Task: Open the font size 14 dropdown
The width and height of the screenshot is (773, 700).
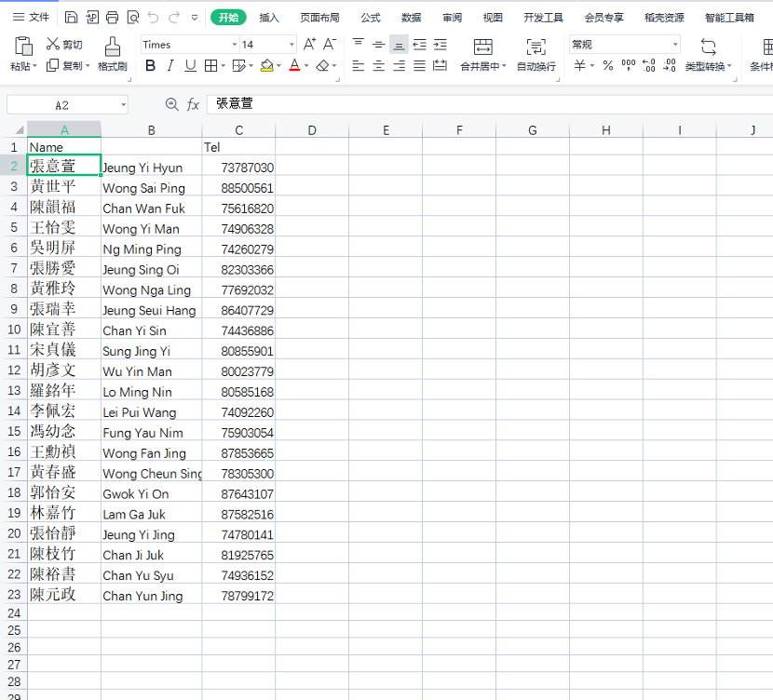Action: point(292,45)
